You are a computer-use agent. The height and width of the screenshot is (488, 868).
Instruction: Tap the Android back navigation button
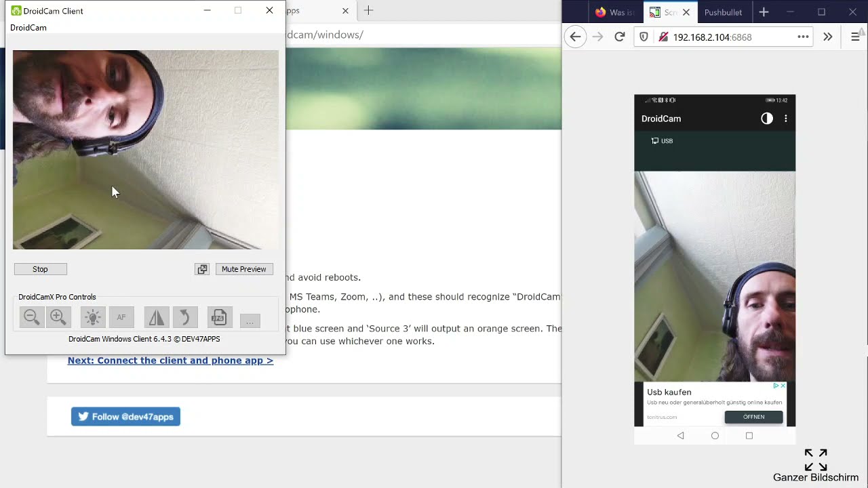point(681,436)
